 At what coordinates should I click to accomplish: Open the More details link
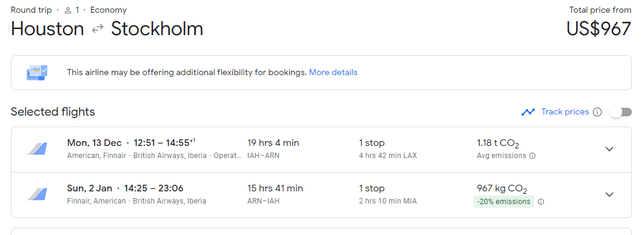(x=333, y=73)
